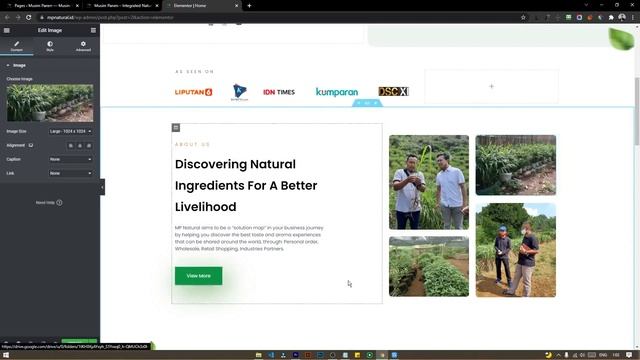Open the Windows Start menu
The width and height of the screenshot is (640, 360).
pos(6,355)
